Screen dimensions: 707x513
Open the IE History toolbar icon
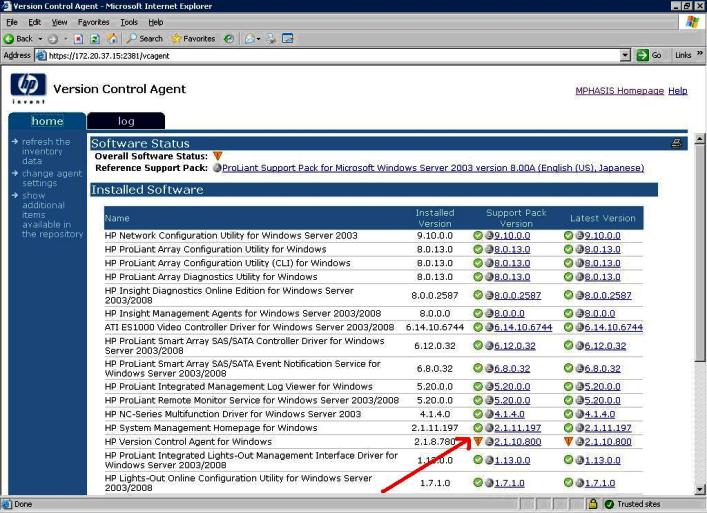(229, 38)
